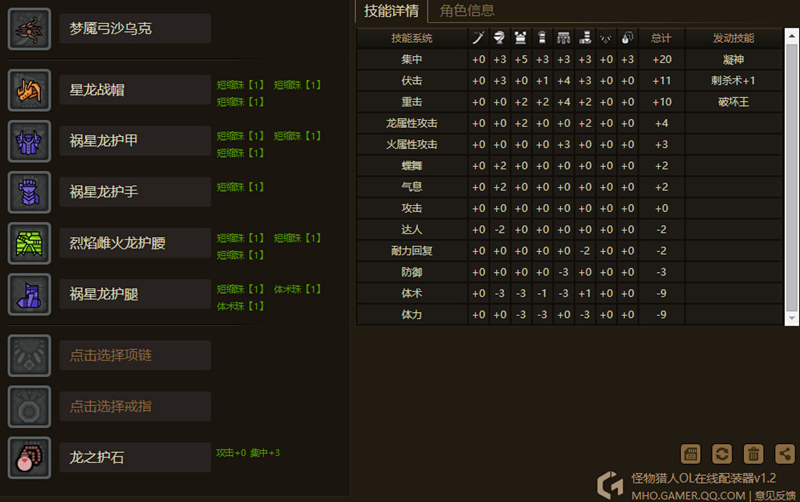This screenshot has width=800, height=502.
Task: Click the 技能系统 column header
Action: click(412, 38)
